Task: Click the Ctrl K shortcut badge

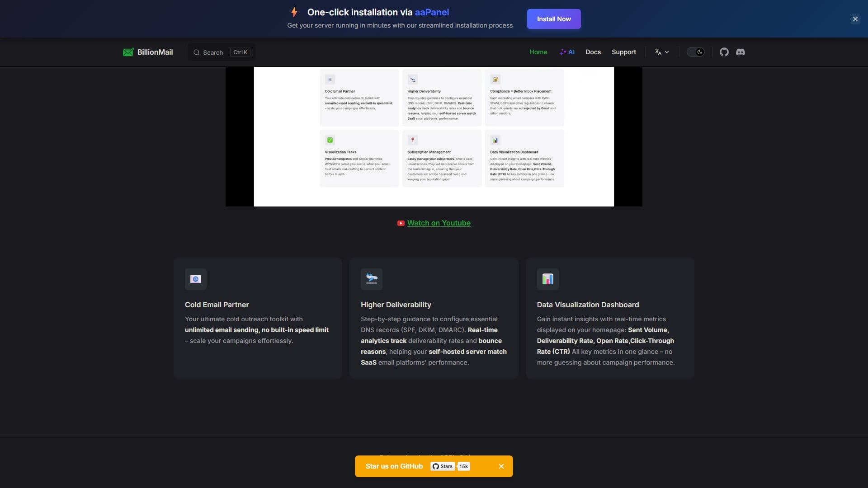Action: tap(241, 52)
